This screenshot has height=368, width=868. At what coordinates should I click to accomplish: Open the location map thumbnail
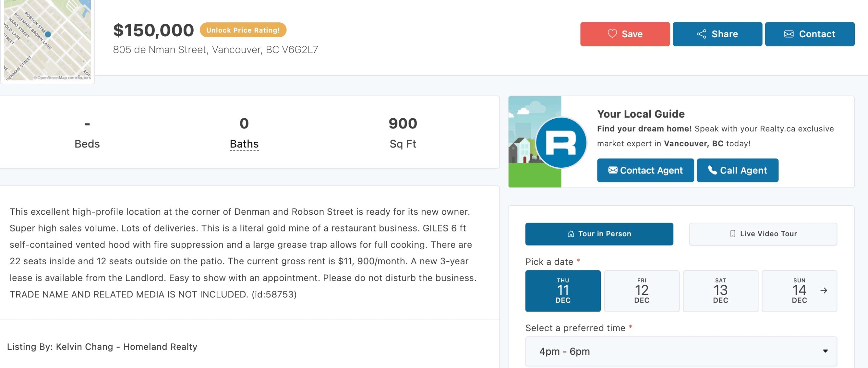point(47,40)
